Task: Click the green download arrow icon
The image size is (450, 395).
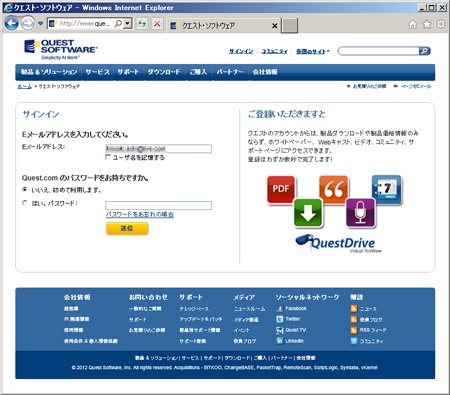Action: (x=308, y=213)
